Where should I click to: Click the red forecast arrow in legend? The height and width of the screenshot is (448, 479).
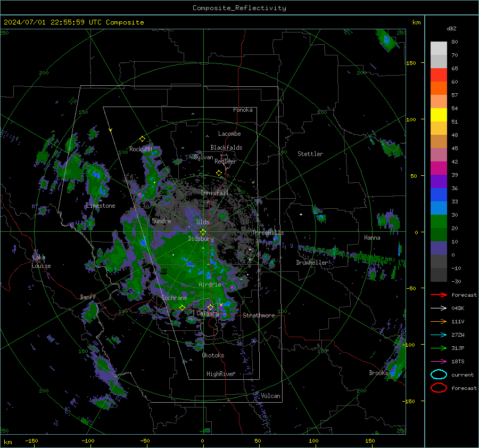point(439,295)
